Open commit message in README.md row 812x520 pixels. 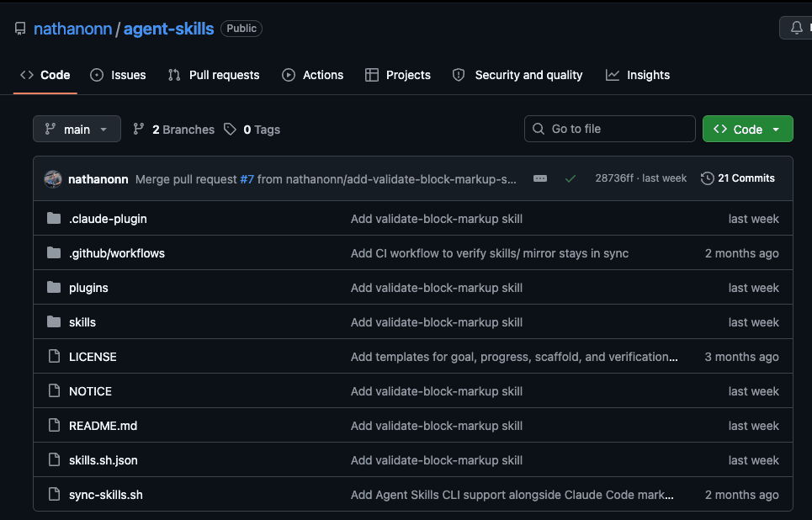436,426
